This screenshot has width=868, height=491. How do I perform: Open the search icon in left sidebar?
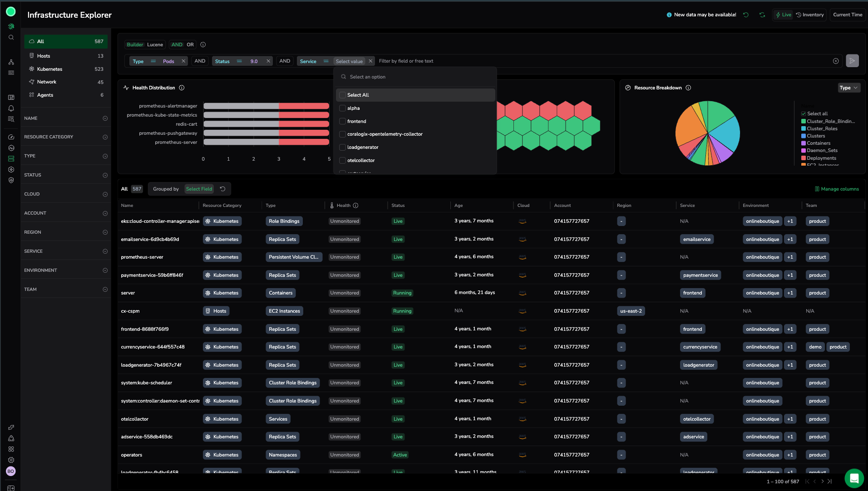11,38
